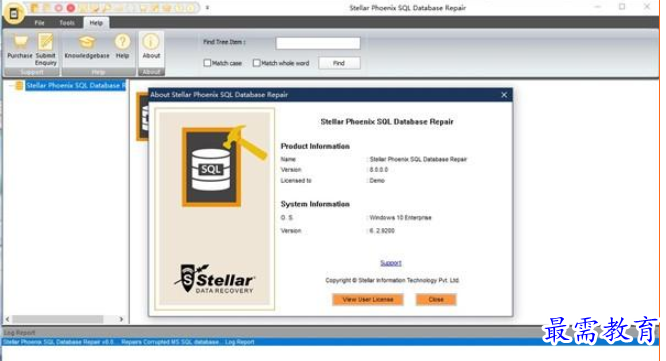Select the Help ribbon tab
Image resolution: width=666 pixels, height=361 pixels.
point(96,23)
